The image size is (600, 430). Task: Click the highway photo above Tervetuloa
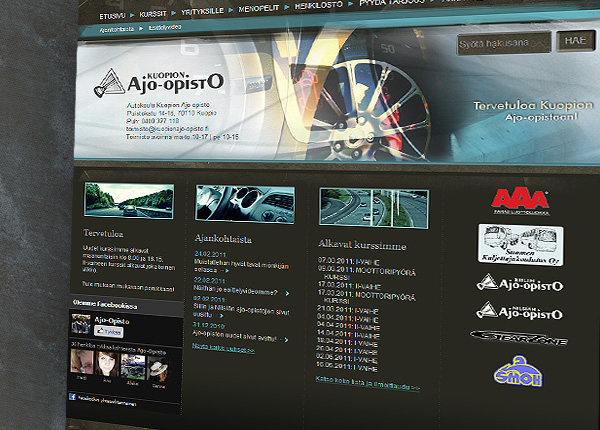[114, 201]
